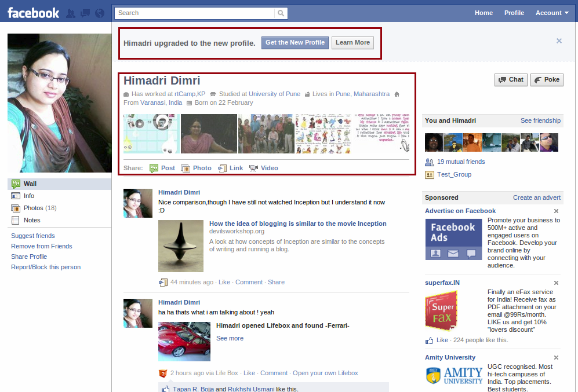The image size is (578, 392).
Task: Click Suggest friends link
Action: tap(33, 236)
